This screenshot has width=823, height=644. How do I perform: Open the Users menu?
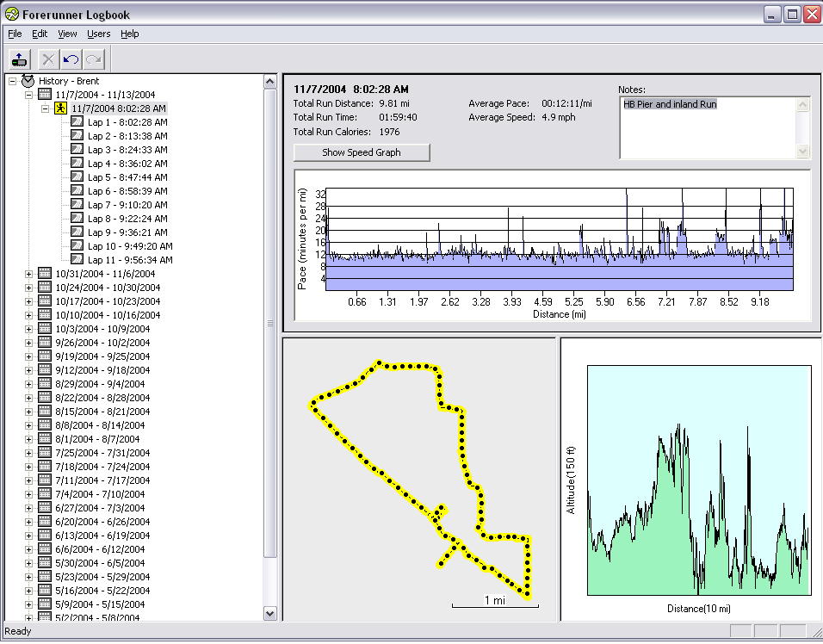click(x=99, y=34)
